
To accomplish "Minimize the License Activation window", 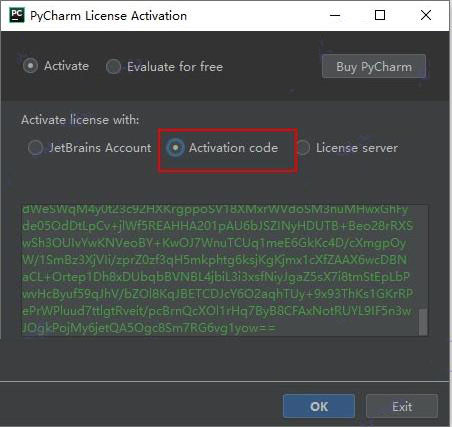I will [335, 15].
